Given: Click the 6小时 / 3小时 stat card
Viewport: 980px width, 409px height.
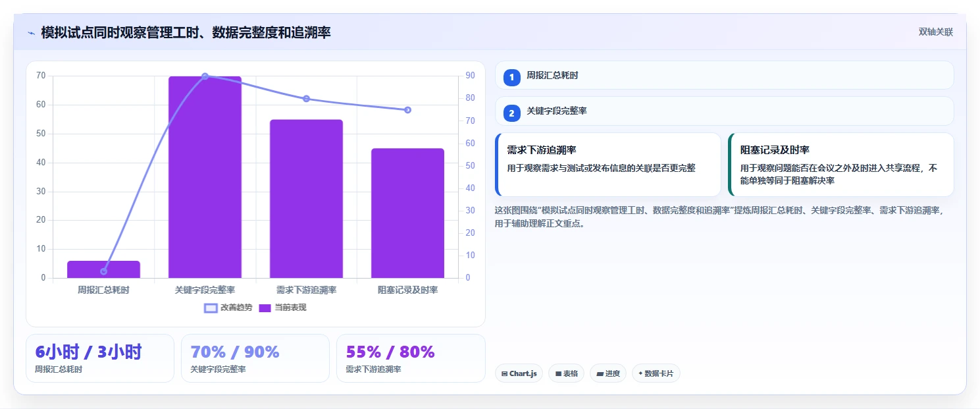Looking at the screenshot, I should click(100, 358).
